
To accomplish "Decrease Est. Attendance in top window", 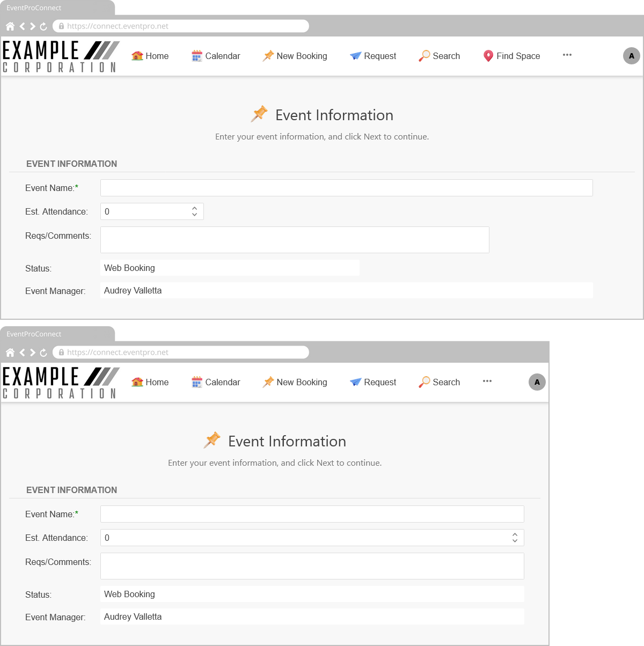I will [194, 215].
